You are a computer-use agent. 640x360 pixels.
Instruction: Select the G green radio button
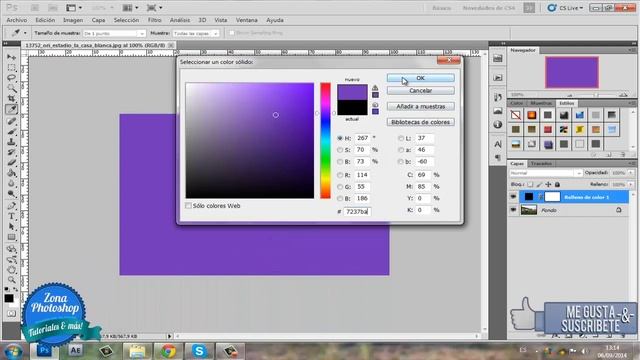(340, 187)
